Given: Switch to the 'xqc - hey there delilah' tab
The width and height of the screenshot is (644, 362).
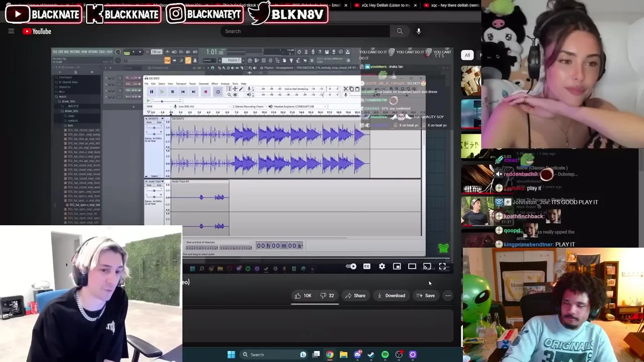Looking at the screenshot, I should [451, 5].
